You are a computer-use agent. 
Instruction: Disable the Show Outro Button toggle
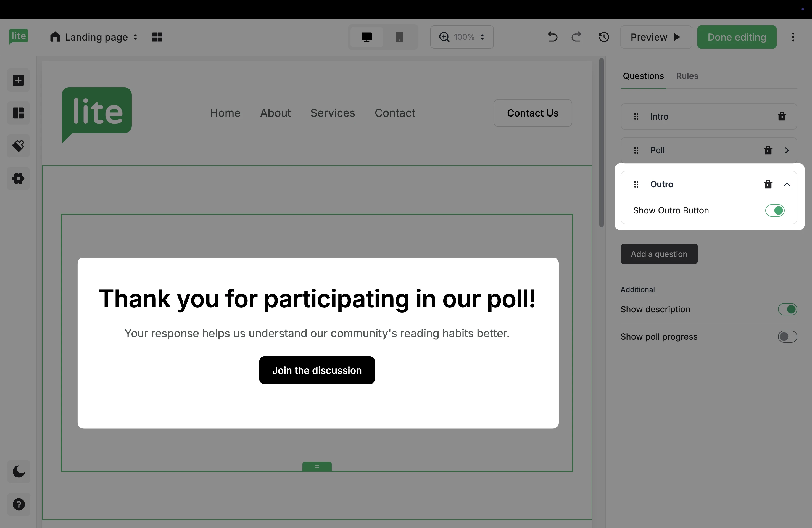(775, 210)
